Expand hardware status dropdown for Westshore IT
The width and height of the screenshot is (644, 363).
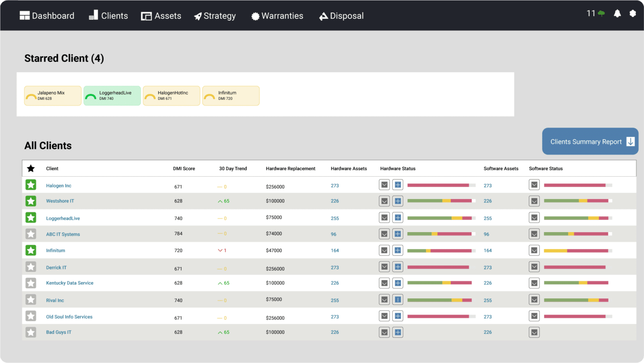click(x=384, y=201)
